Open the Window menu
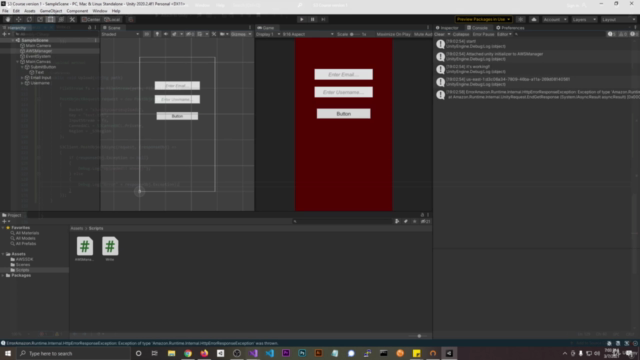Screen dimensions: 640x360 coord(100,11)
